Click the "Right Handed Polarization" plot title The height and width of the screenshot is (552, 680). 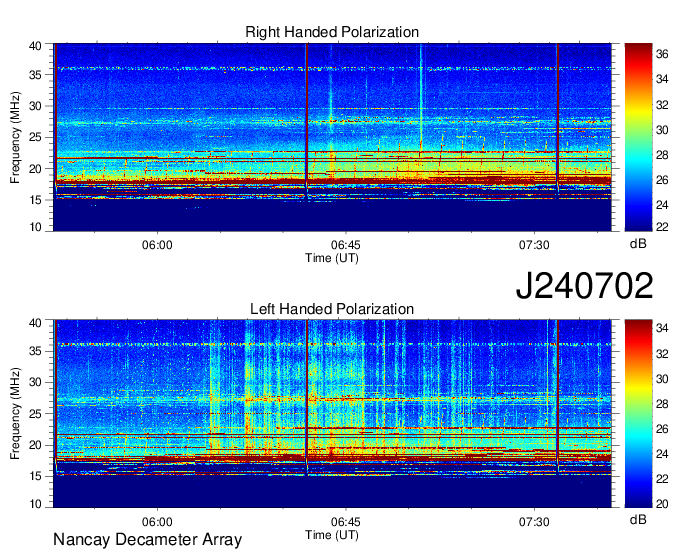[x=332, y=32]
